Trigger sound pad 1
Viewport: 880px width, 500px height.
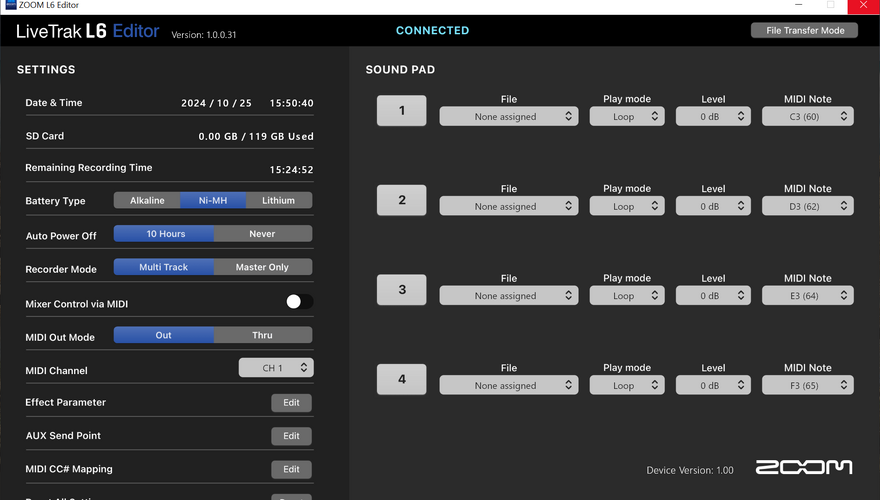(401, 111)
